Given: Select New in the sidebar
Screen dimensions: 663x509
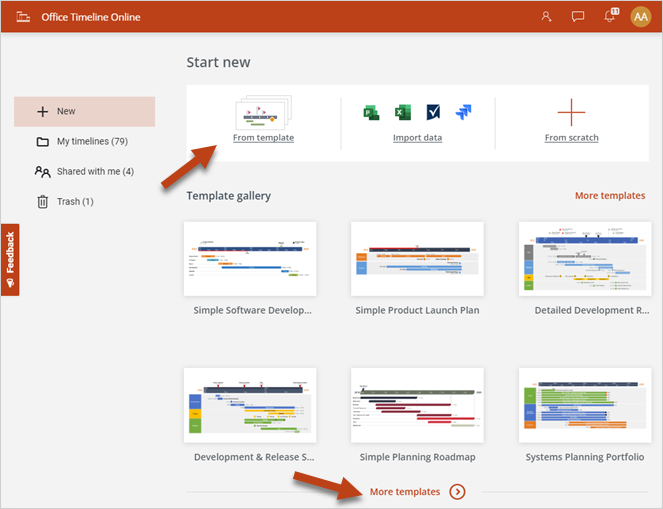Looking at the screenshot, I should [84, 112].
